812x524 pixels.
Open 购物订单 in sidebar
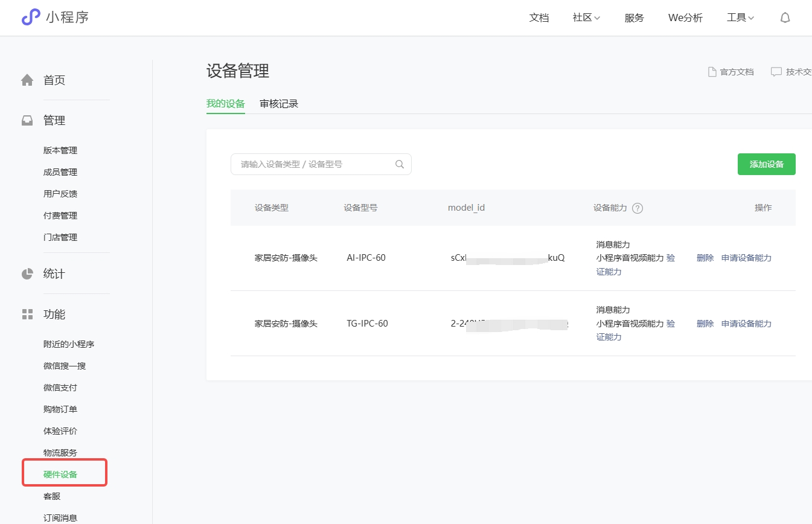click(x=60, y=409)
